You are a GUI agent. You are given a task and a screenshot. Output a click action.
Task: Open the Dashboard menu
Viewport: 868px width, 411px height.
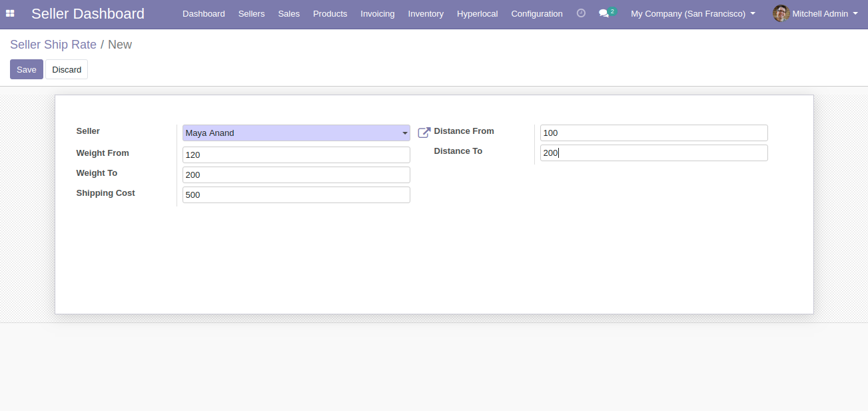pos(204,13)
